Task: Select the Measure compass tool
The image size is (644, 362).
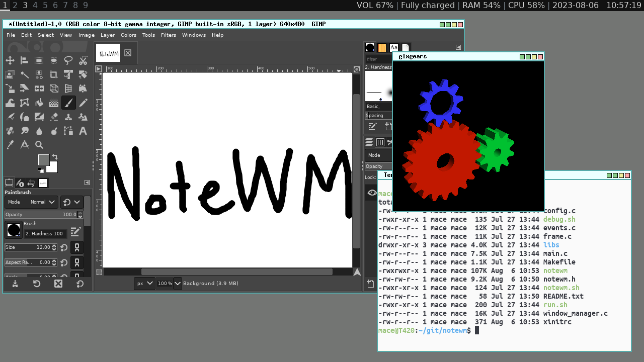Action: pos(24,145)
